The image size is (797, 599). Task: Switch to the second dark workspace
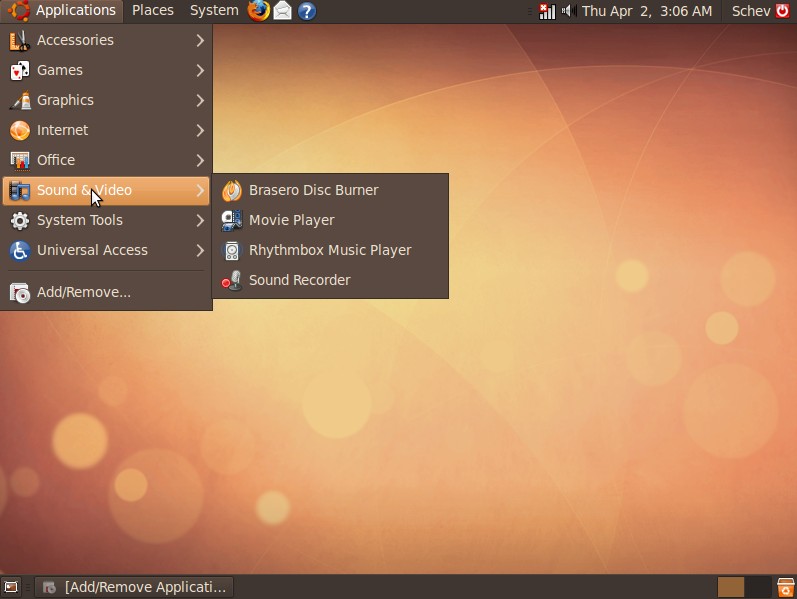pos(758,587)
